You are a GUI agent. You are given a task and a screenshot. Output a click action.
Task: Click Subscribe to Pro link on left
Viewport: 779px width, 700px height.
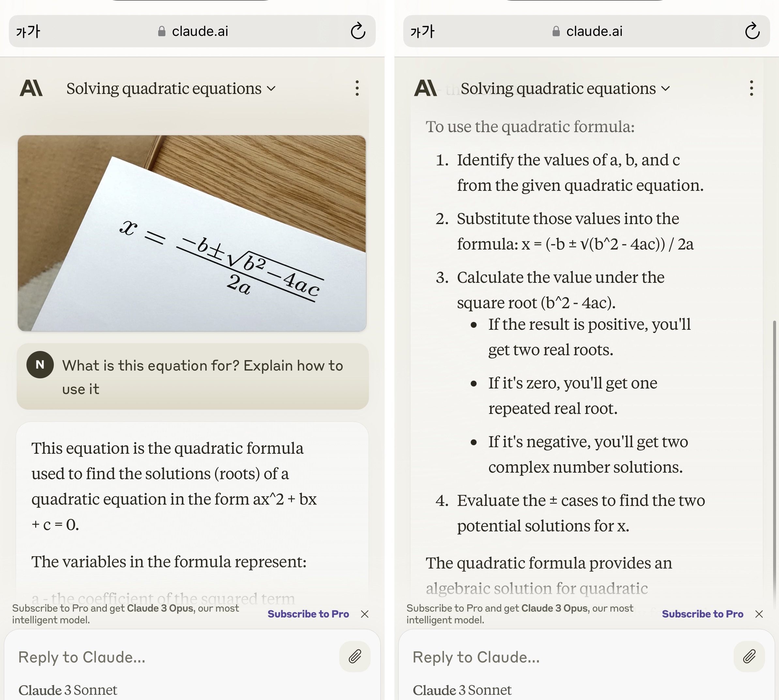point(308,614)
